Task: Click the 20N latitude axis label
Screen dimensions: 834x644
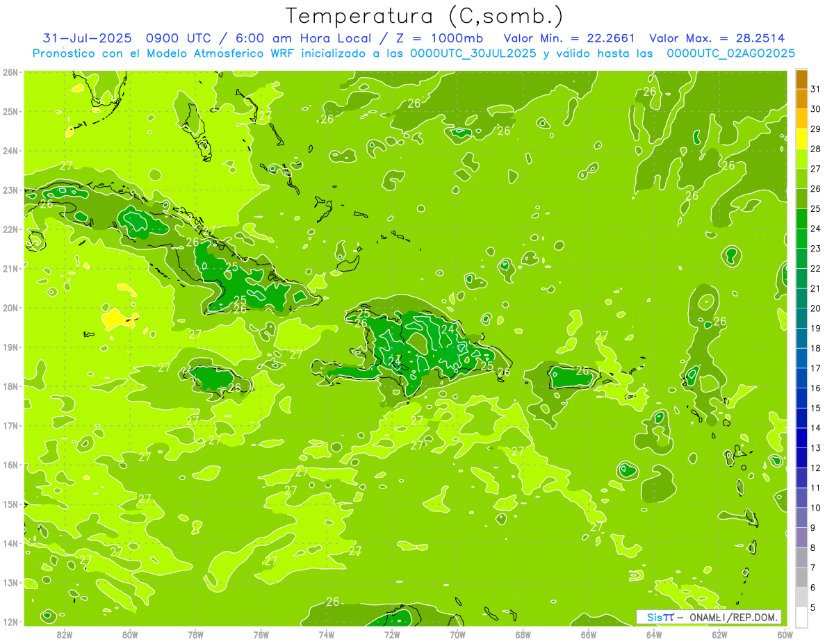Action: pos(10,308)
